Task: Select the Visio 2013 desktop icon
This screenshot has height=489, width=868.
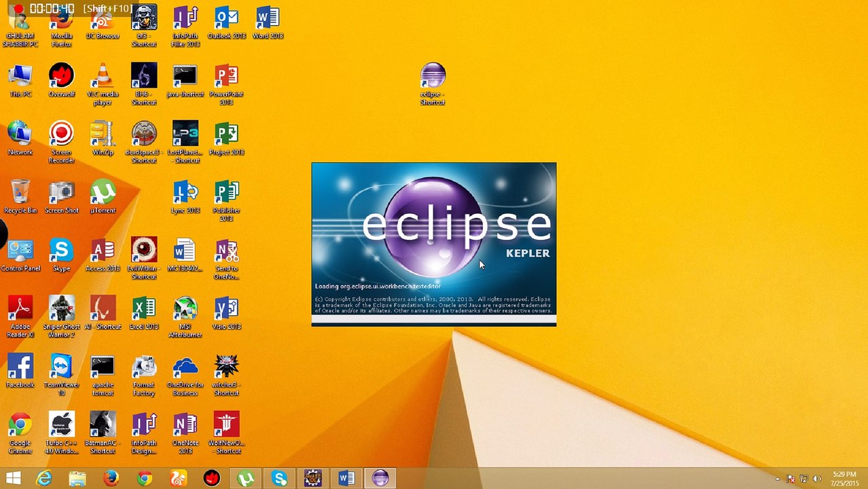Action: pos(226,313)
